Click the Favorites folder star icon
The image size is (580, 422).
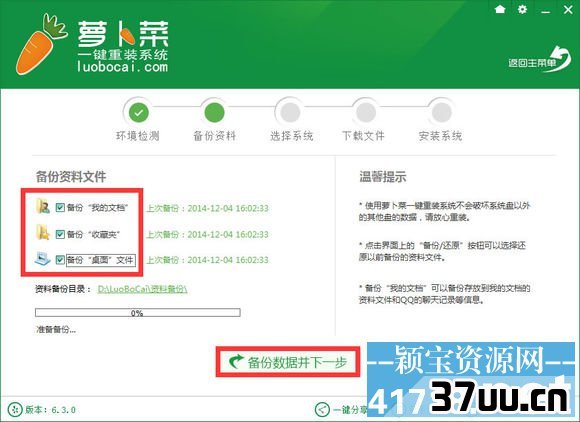tap(43, 233)
